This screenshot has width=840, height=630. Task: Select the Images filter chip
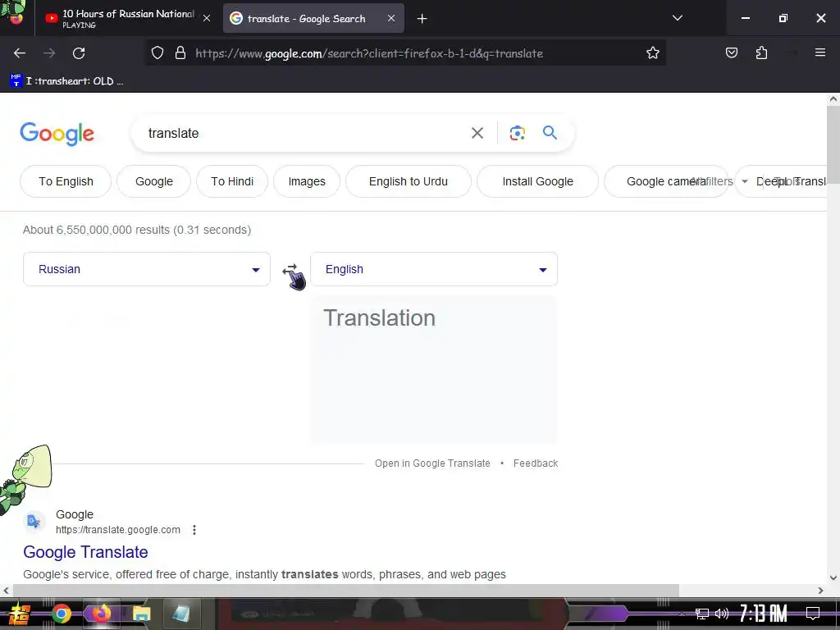pos(307,181)
